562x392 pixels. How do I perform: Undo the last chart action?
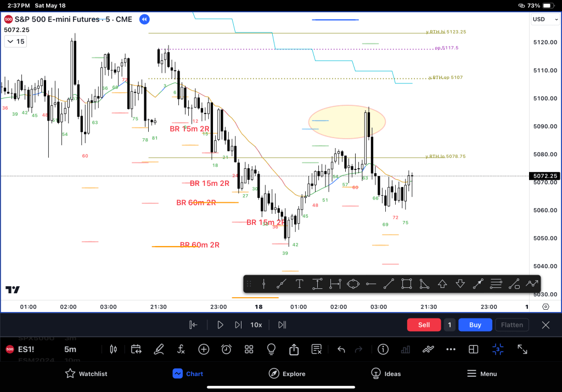click(x=341, y=349)
